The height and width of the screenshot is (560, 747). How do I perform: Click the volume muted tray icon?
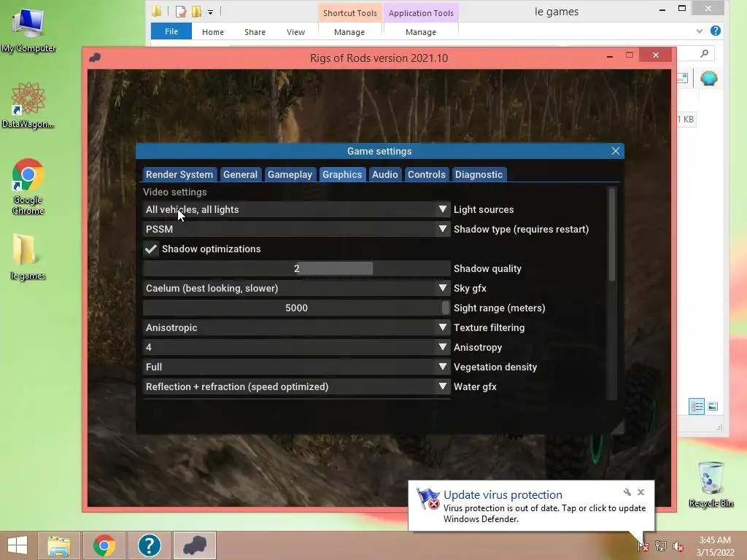(x=678, y=546)
